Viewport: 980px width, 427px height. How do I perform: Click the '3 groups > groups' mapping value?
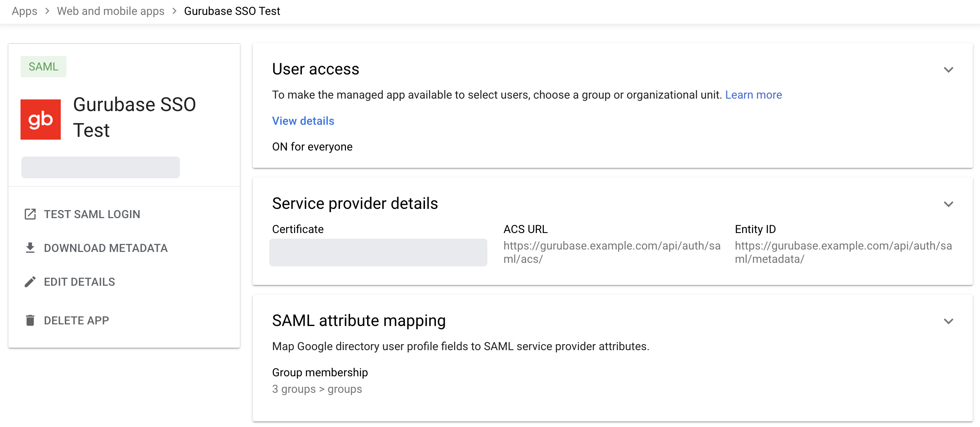coord(317,389)
